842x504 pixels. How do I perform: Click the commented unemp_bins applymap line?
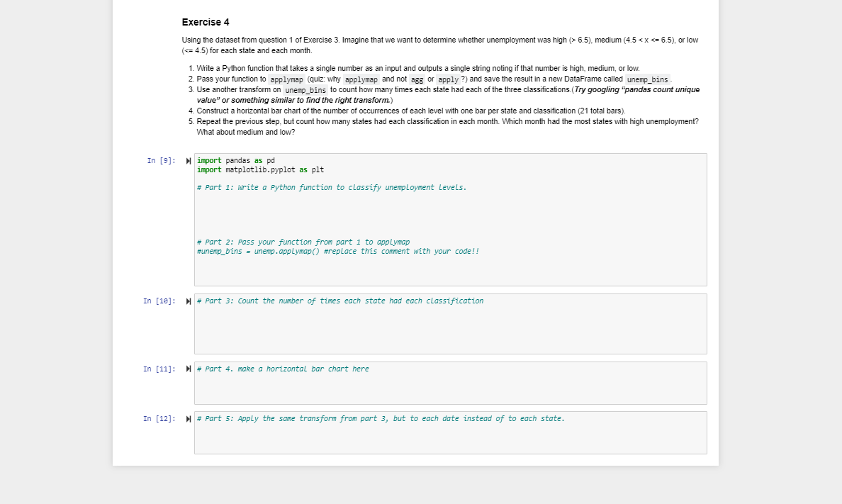click(338, 251)
